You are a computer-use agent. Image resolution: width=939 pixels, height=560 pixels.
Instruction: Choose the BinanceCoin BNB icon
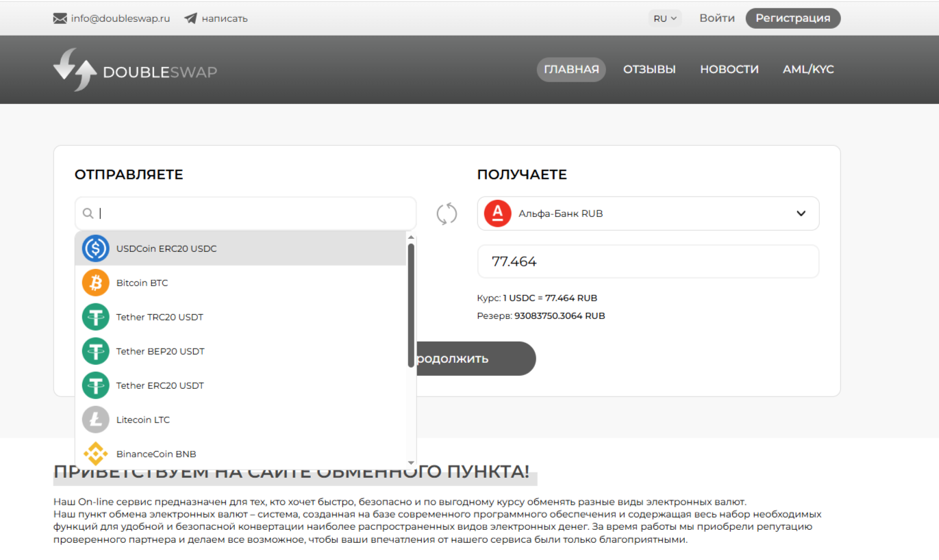(x=96, y=453)
